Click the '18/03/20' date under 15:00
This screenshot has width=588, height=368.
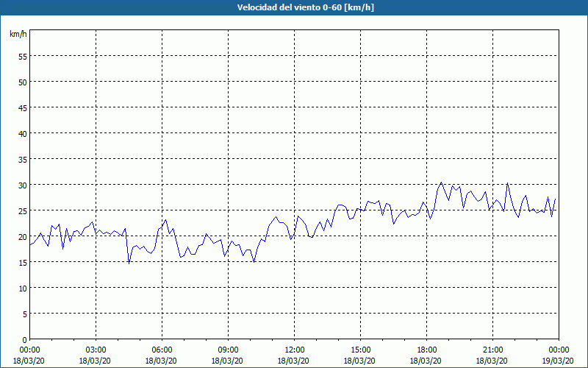(x=360, y=361)
